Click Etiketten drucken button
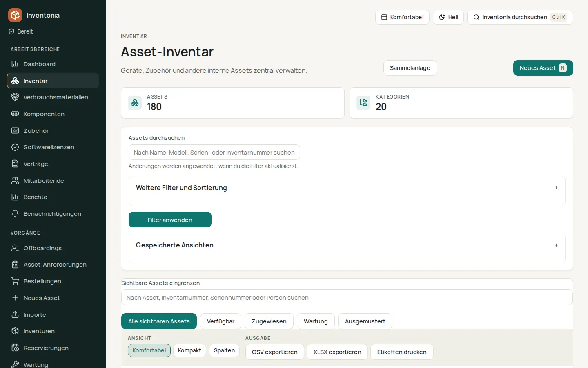The width and height of the screenshot is (588, 368). [402, 352]
